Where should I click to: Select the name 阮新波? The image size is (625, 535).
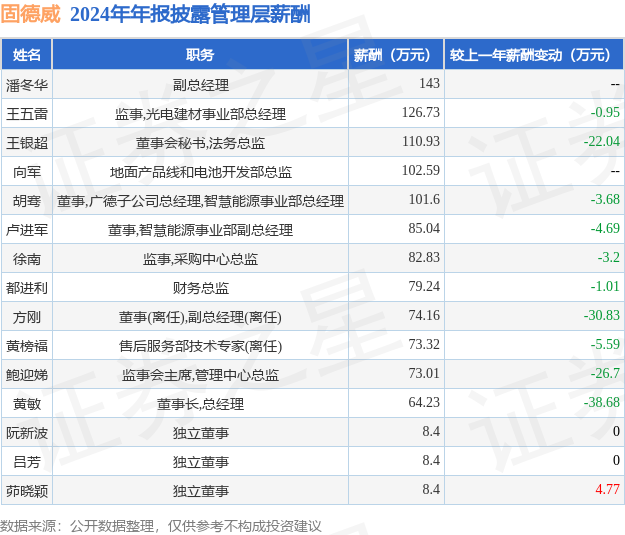(x=27, y=433)
